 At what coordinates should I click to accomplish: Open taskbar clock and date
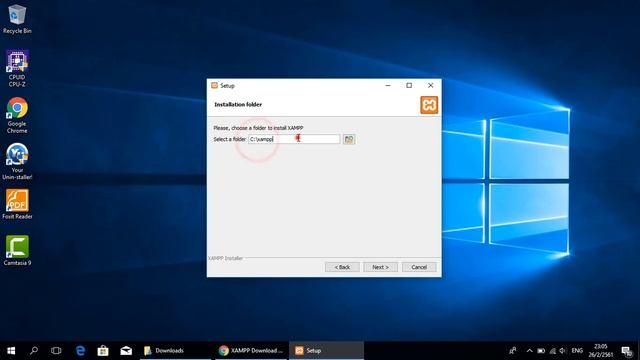(600, 351)
